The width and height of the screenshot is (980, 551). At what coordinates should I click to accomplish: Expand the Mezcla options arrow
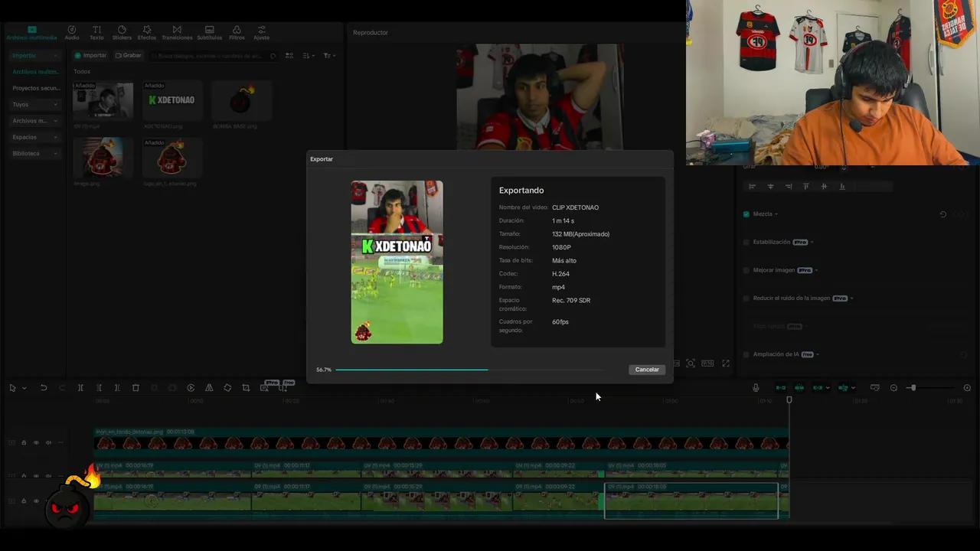(x=776, y=214)
